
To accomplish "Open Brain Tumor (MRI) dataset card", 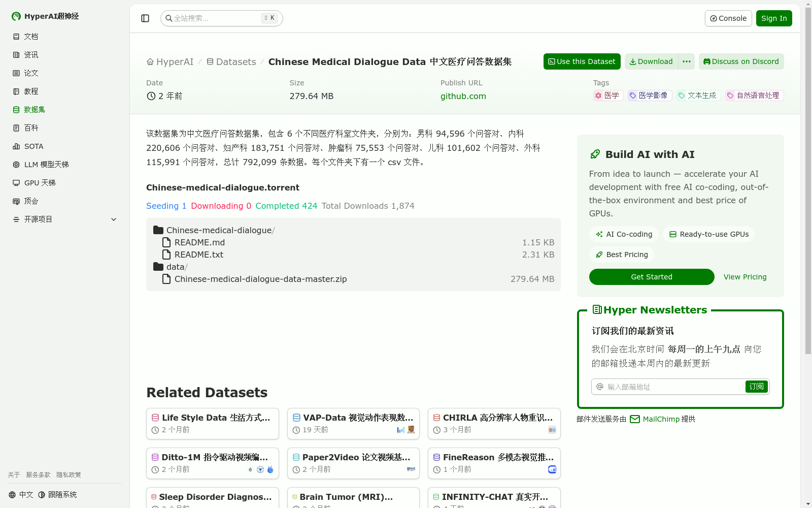I will coord(353,498).
